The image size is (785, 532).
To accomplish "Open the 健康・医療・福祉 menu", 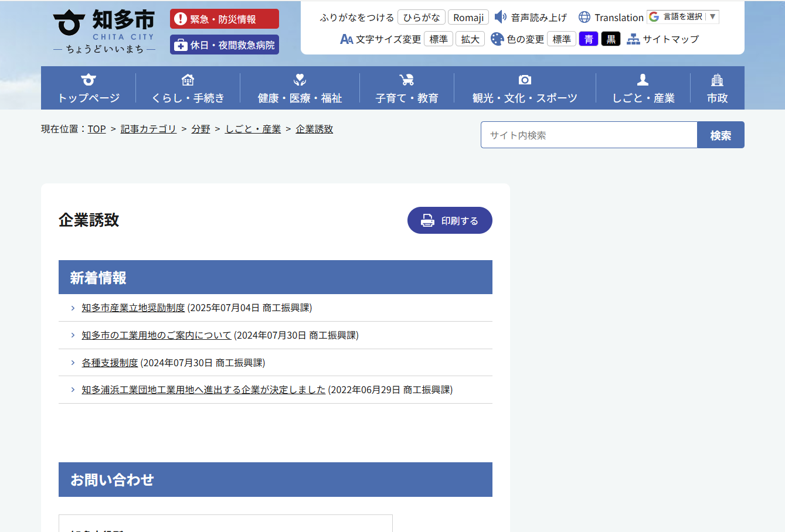I will pos(300,88).
